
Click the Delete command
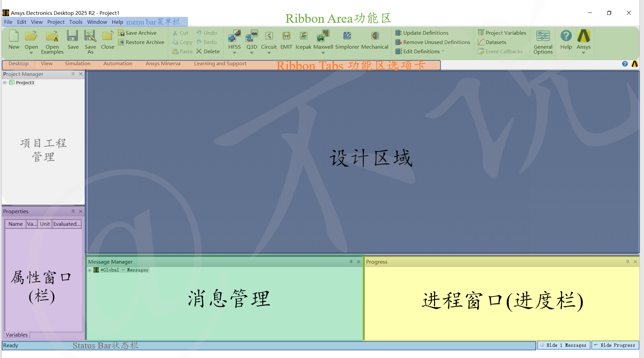[208, 51]
